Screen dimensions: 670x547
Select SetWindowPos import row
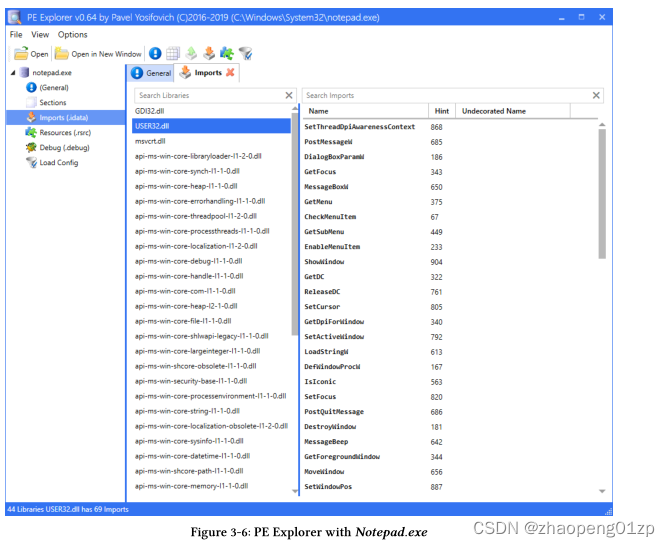[449, 487]
